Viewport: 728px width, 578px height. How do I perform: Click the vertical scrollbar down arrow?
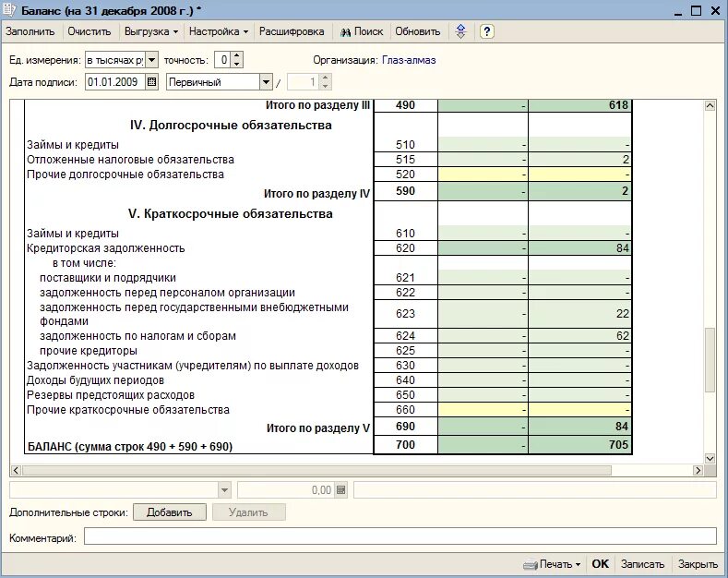point(710,459)
